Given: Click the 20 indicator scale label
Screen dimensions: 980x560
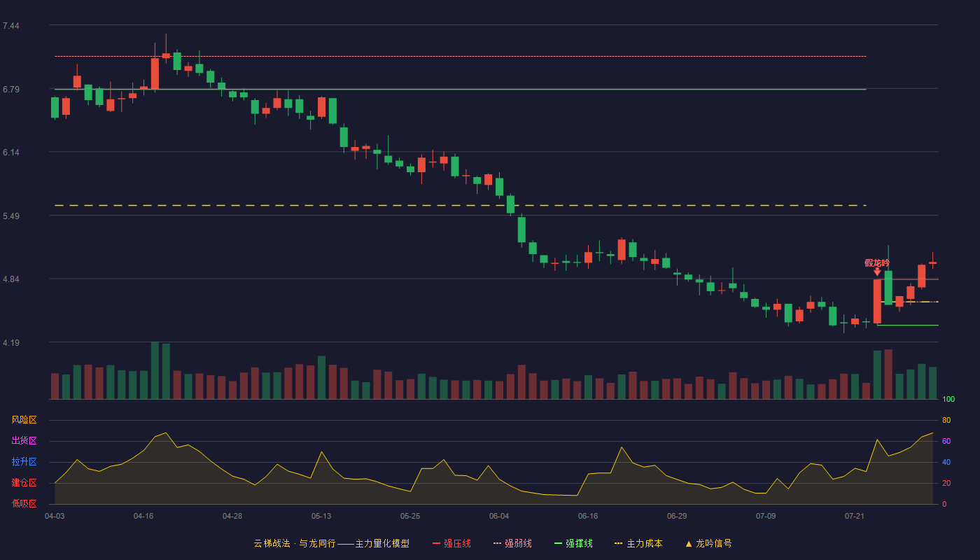Looking at the screenshot, I should pos(946,483).
